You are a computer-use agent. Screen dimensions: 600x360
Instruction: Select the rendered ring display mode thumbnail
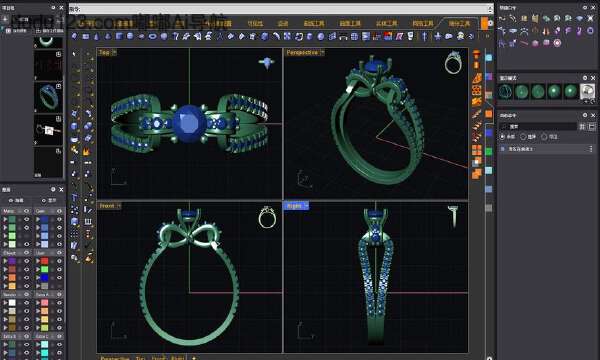pos(587,91)
